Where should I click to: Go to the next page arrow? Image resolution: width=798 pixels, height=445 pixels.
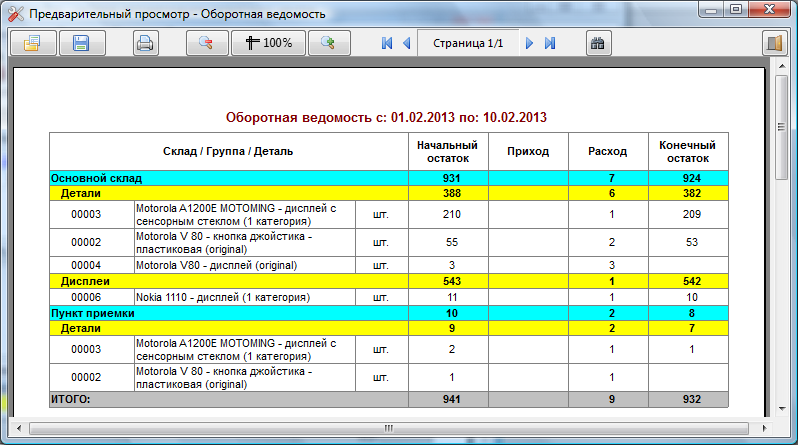tap(529, 43)
